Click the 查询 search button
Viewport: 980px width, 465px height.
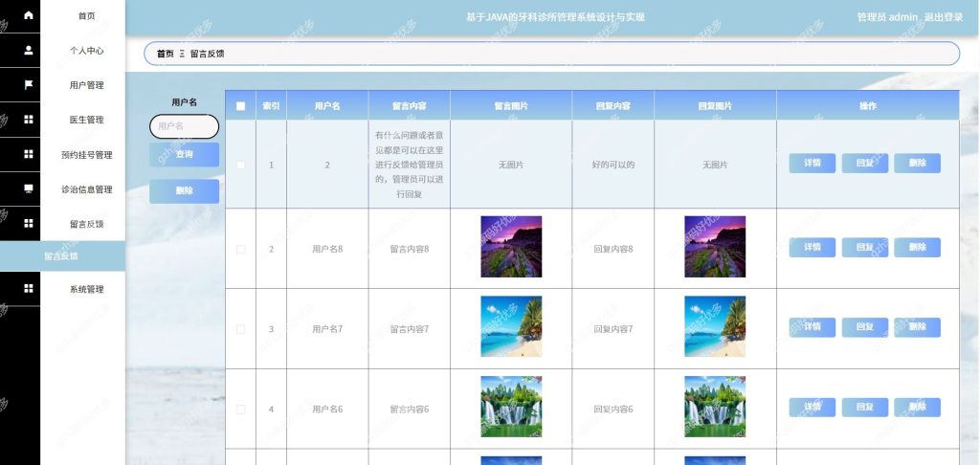[185, 154]
